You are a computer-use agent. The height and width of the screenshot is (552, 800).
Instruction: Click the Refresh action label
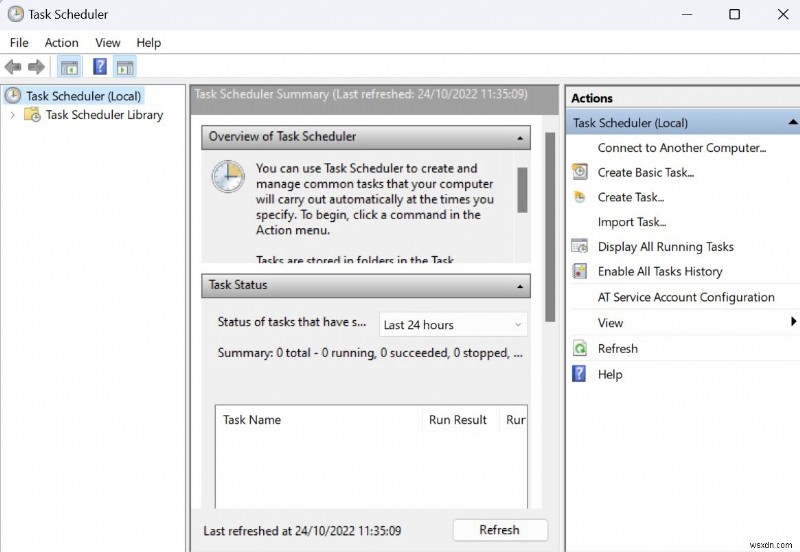coord(617,348)
